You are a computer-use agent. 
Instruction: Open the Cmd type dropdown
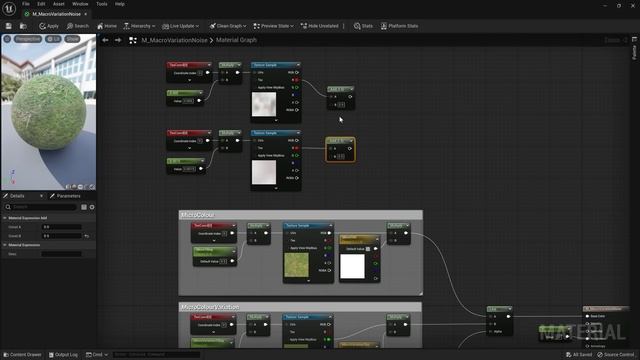[97, 355]
